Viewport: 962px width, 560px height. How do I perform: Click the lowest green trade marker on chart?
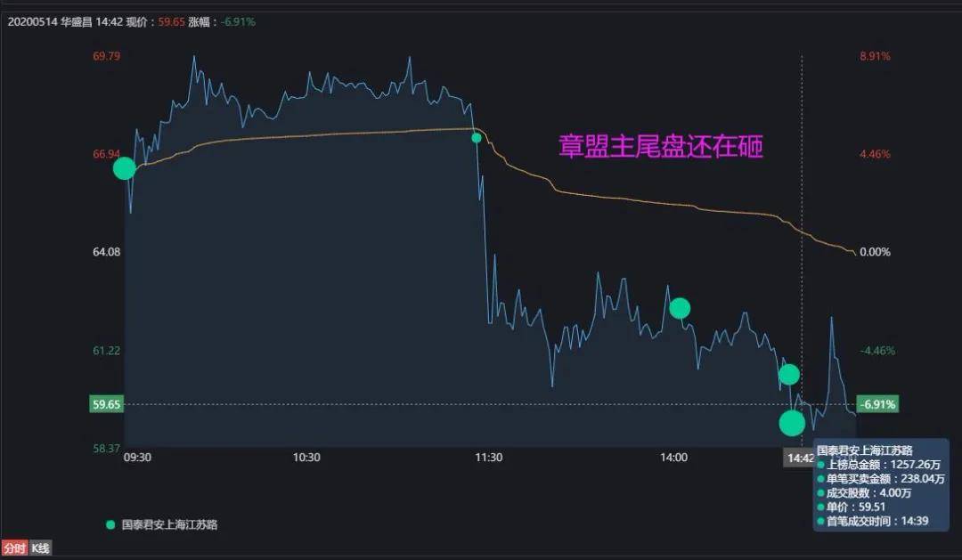792,423
